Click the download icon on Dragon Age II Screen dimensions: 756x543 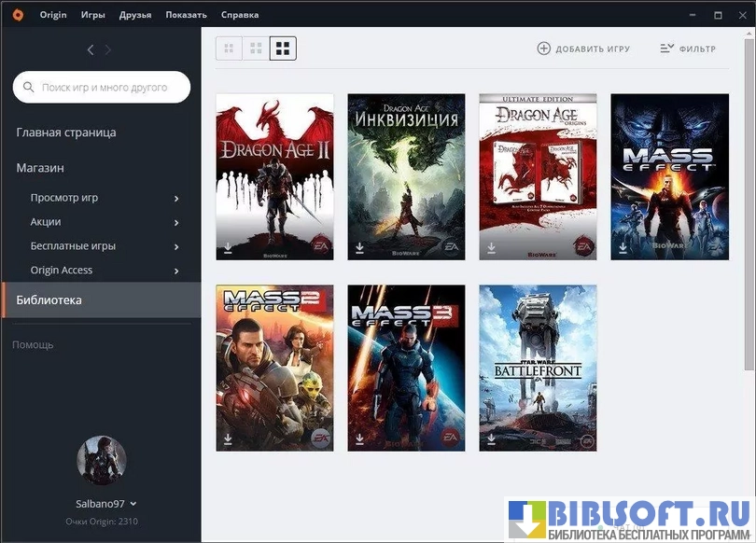[229, 248]
